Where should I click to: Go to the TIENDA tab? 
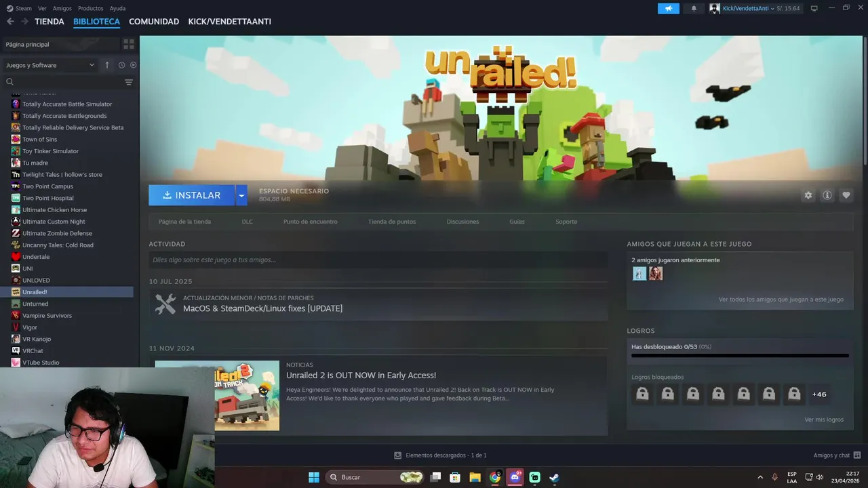point(50,22)
